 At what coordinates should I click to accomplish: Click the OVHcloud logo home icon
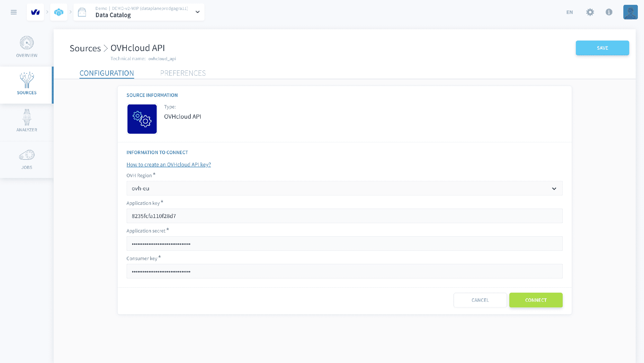[x=35, y=12]
